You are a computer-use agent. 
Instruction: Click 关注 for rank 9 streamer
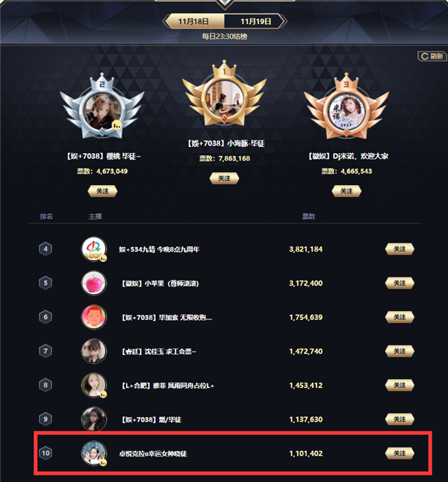click(x=399, y=419)
